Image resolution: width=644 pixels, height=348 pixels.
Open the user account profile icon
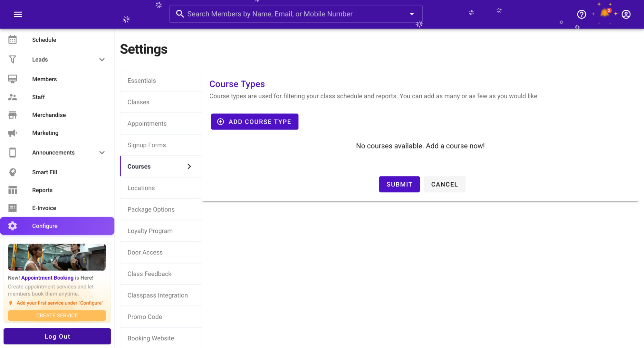626,14
